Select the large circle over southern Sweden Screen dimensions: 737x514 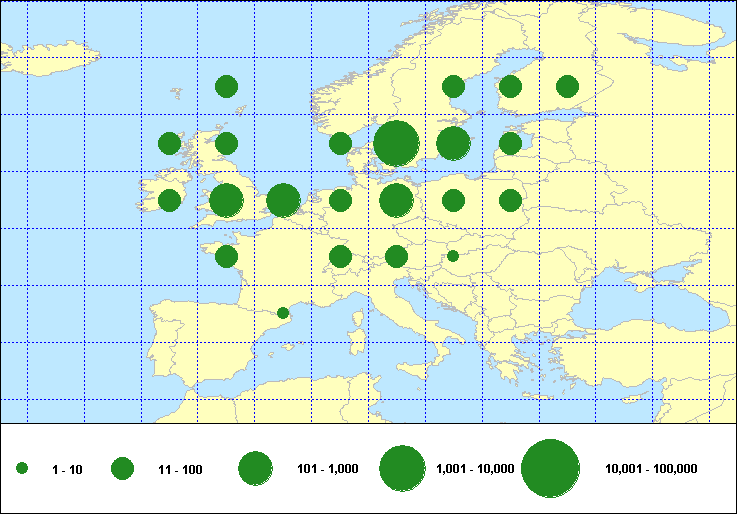(453, 143)
